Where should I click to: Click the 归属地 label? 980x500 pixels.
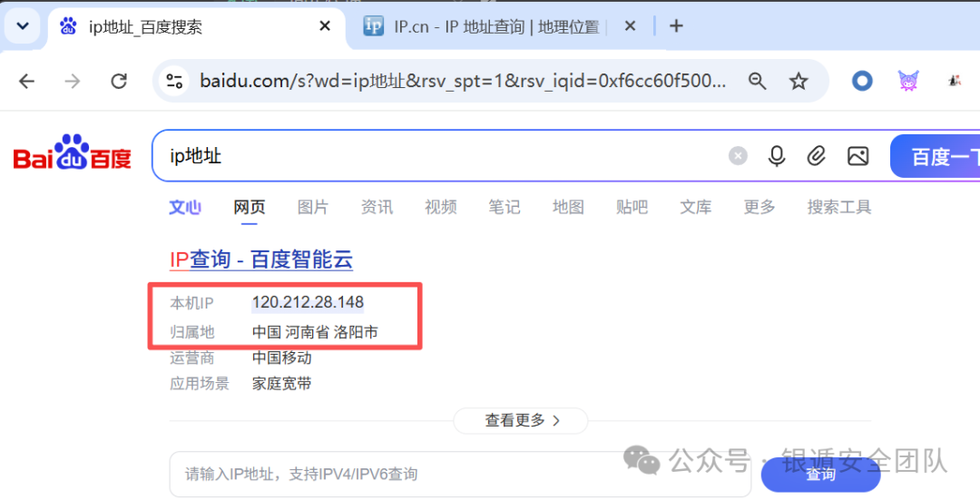(x=191, y=332)
